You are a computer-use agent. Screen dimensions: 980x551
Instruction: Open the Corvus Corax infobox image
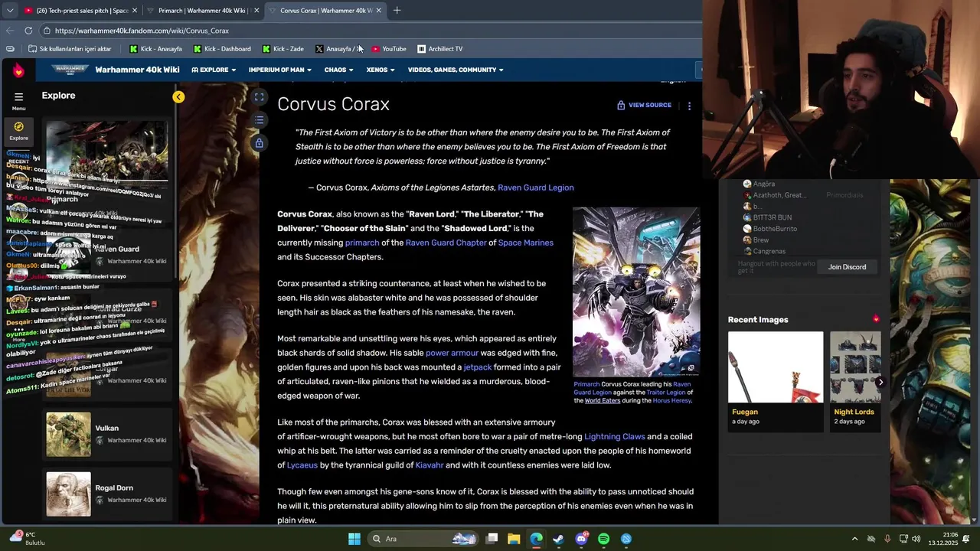tap(636, 292)
